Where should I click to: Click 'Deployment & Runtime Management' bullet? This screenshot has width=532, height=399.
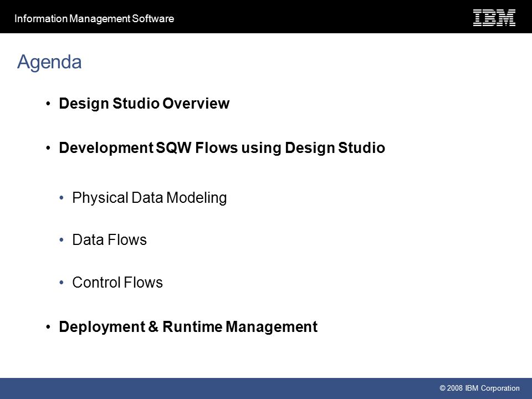point(188,327)
